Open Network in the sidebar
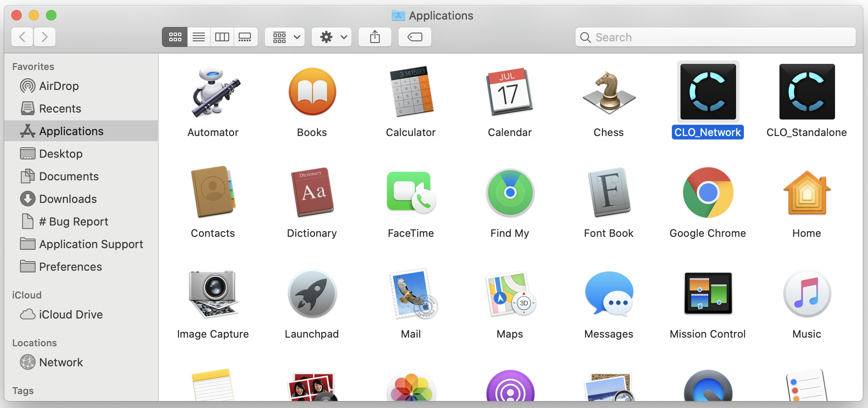 (81, 362)
